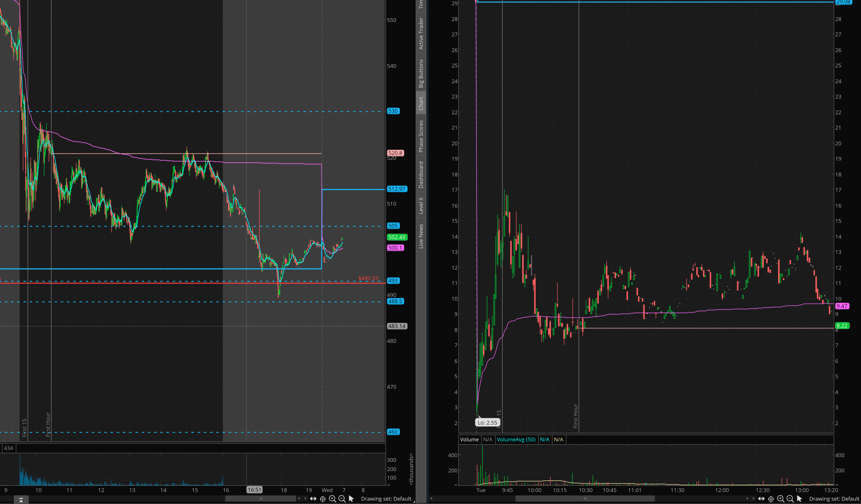
Task: Click zoom out icon on right chart
Action: point(790,499)
